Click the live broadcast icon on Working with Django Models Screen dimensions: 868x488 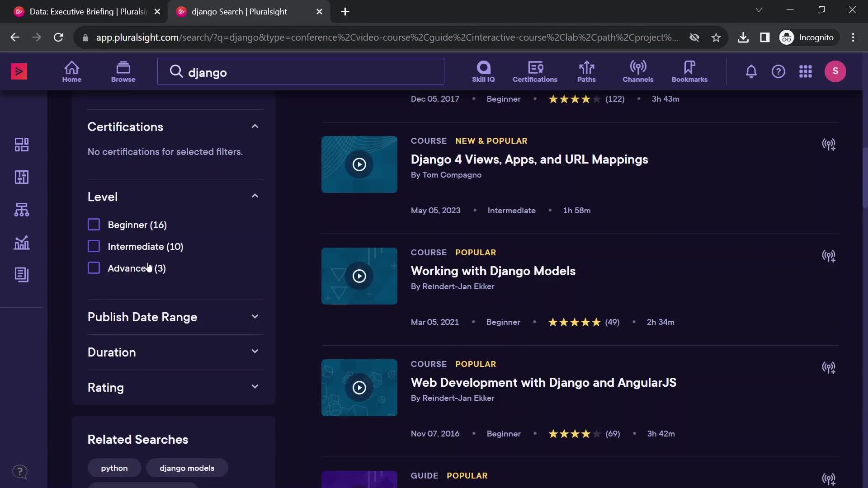pyautogui.click(x=828, y=256)
